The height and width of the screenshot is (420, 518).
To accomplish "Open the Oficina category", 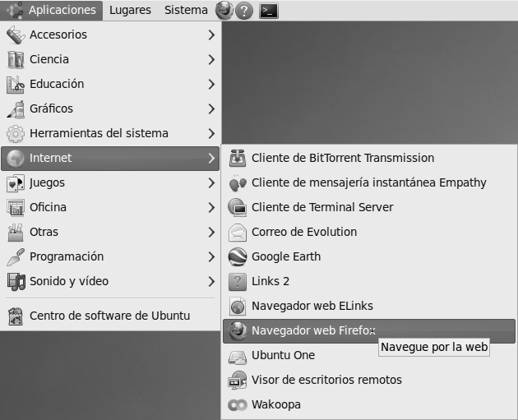I will pyautogui.click(x=48, y=207).
